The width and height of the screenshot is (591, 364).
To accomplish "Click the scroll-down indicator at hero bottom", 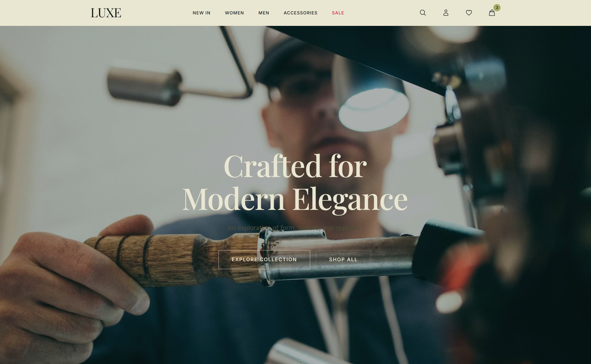I will [299, 362].
